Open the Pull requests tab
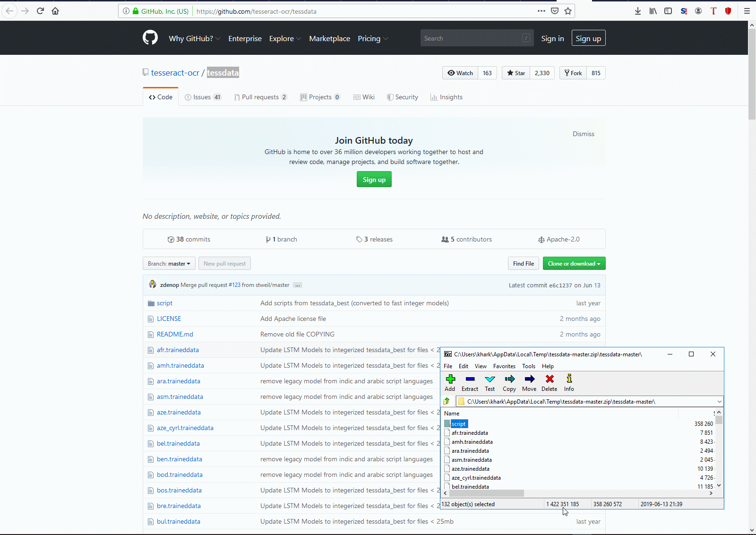This screenshot has height=535, width=756. 260,97
